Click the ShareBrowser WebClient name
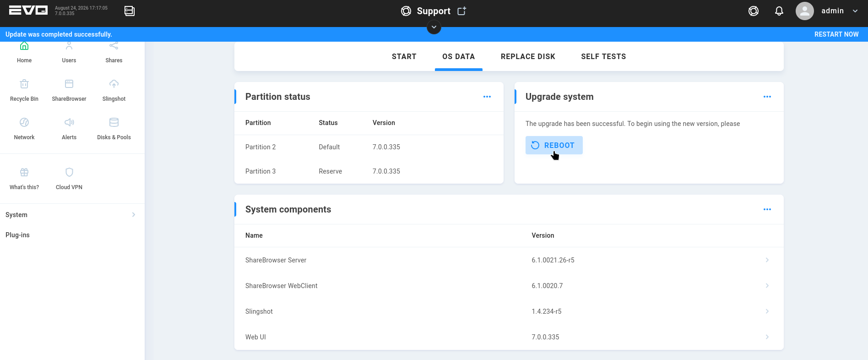This screenshot has width=868, height=360. [281, 286]
